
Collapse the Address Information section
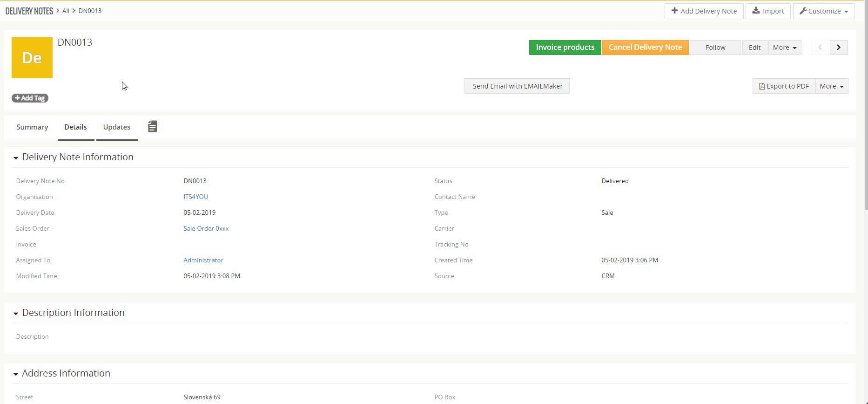[x=16, y=374]
